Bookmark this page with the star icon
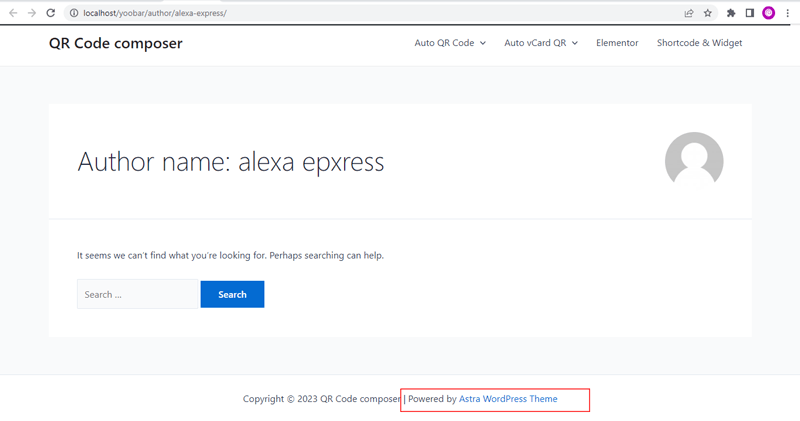This screenshot has width=800, height=421. (708, 13)
